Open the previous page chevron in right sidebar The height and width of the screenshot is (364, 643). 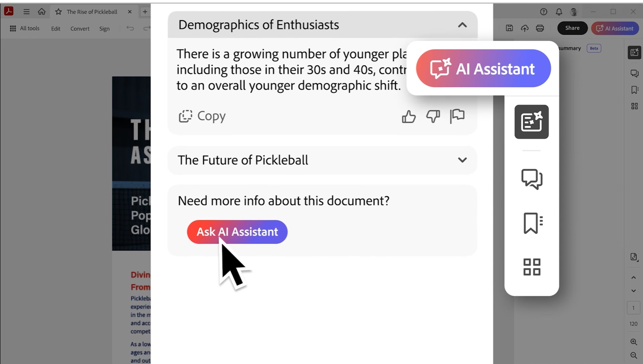point(633,277)
